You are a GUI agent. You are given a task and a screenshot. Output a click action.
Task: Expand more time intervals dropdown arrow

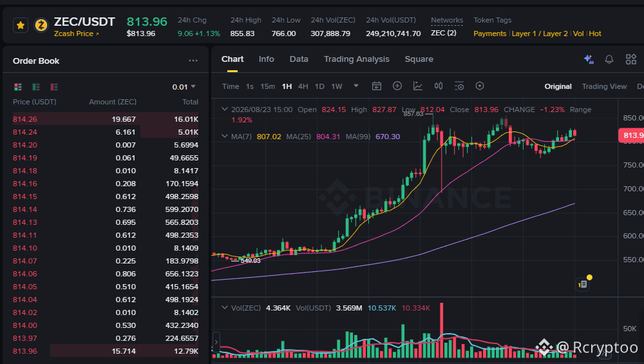point(356,86)
